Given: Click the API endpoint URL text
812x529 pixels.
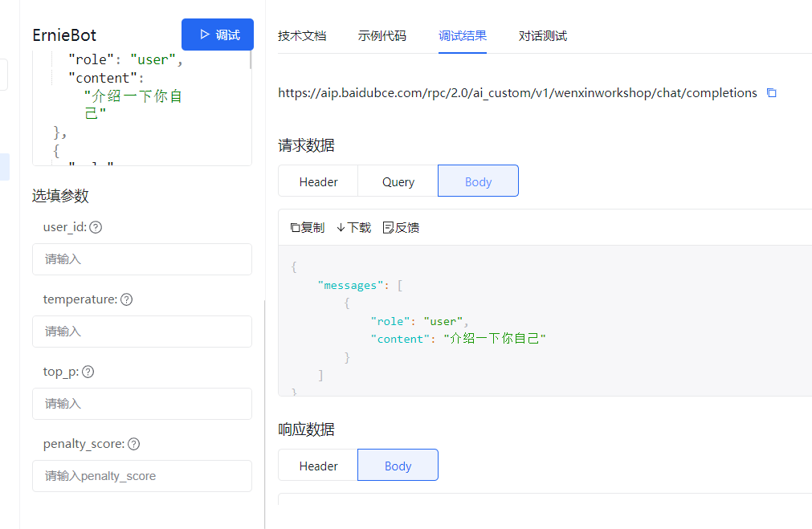Looking at the screenshot, I should tap(517, 93).
